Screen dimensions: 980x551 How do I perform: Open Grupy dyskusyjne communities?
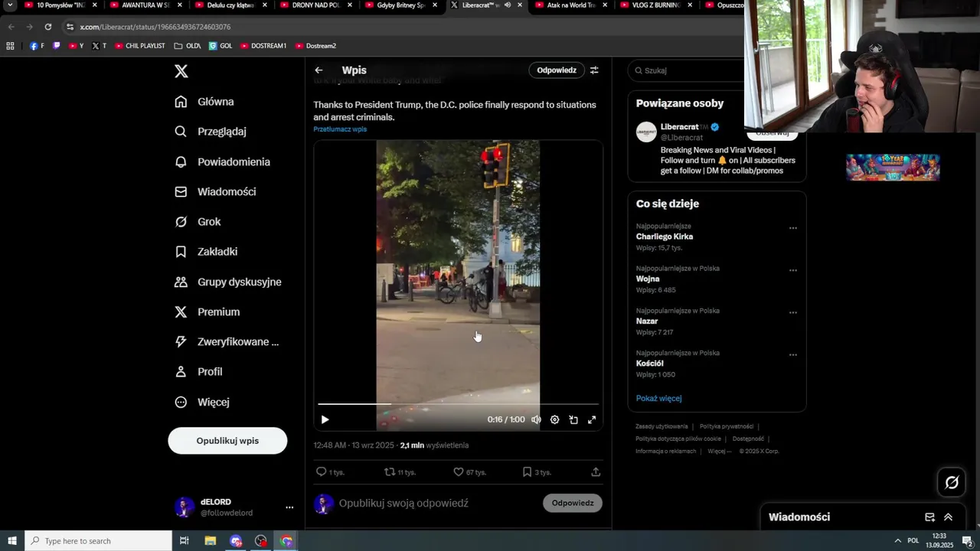[x=228, y=282]
